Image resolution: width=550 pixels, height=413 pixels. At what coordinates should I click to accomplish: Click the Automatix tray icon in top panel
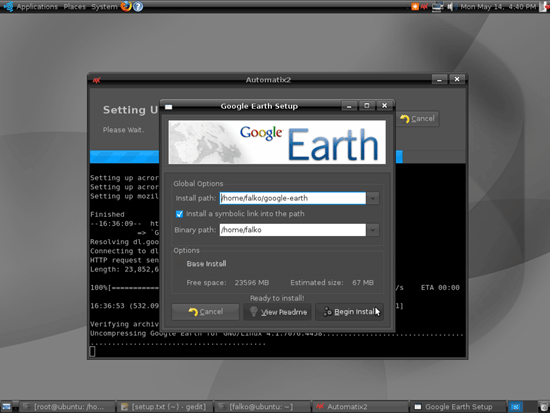pos(424,6)
